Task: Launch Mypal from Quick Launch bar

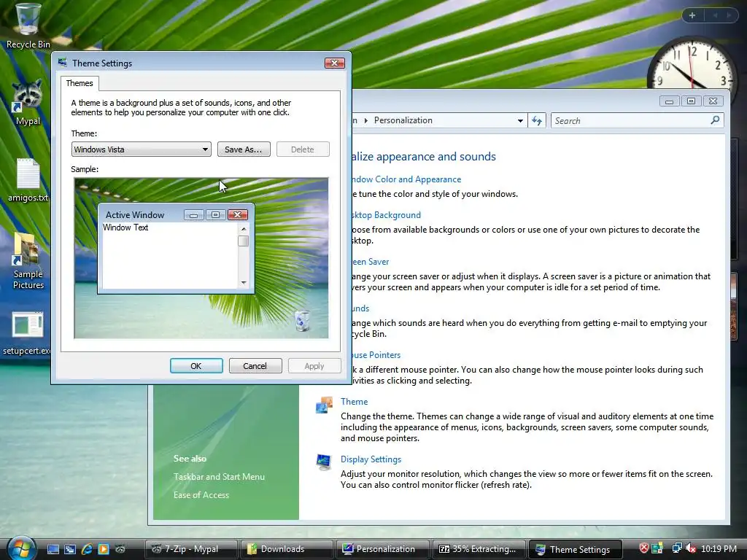Action: pos(120,549)
